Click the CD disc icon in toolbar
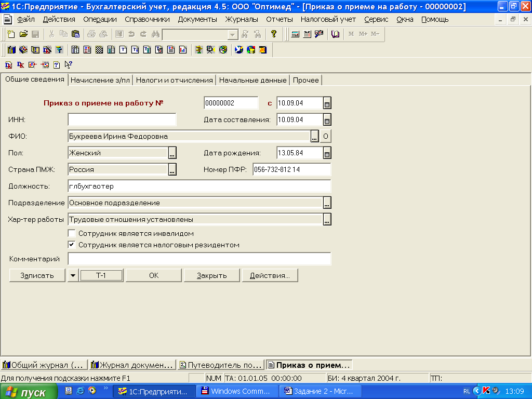Image resolution: width=532 pixels, height=399 pixels. (223, 50)
